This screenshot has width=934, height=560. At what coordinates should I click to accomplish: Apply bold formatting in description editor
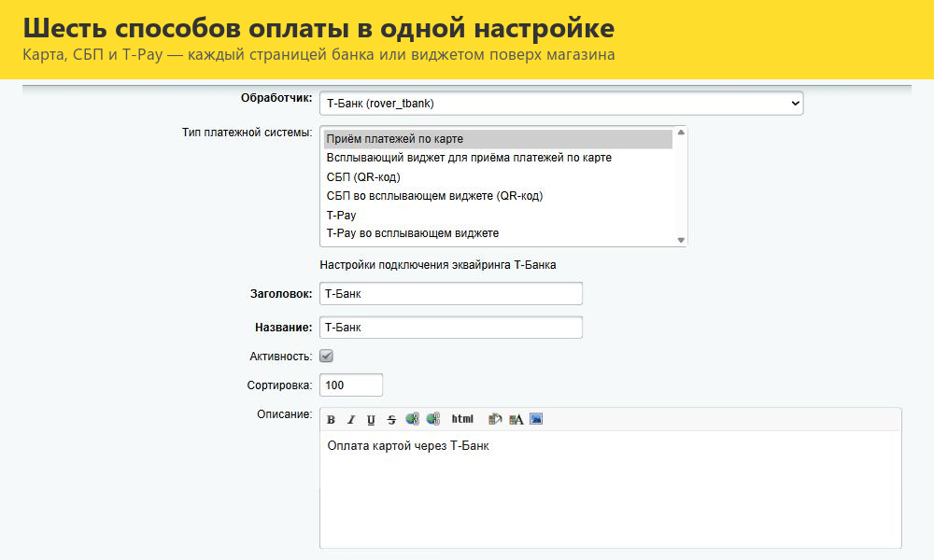point(332,420)
